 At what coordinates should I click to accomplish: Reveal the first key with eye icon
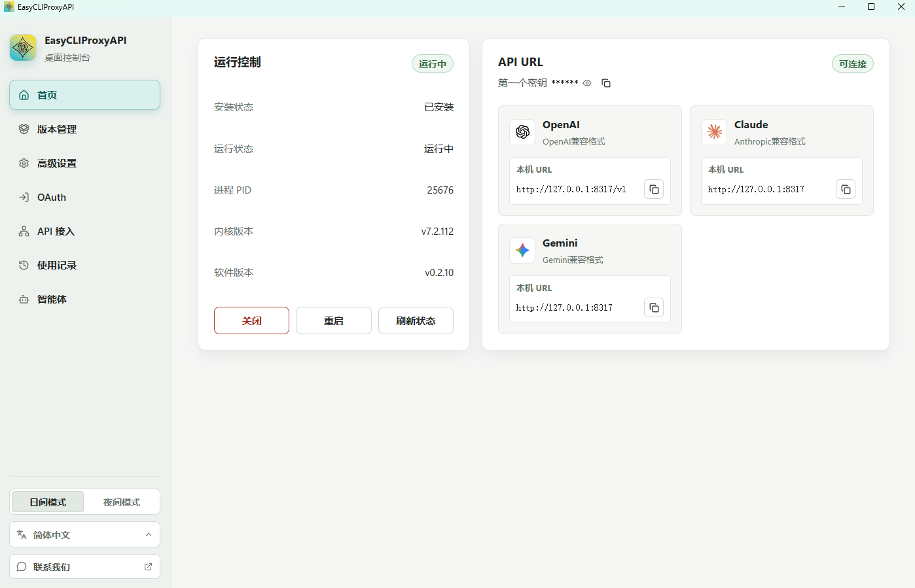587,83
